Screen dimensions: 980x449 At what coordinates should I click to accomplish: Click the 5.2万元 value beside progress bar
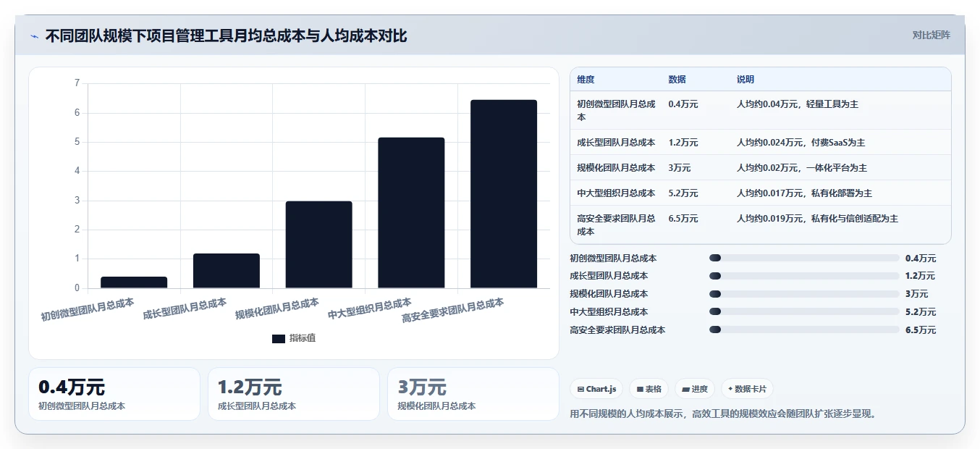pyautogui.click(x=921, y=312)
